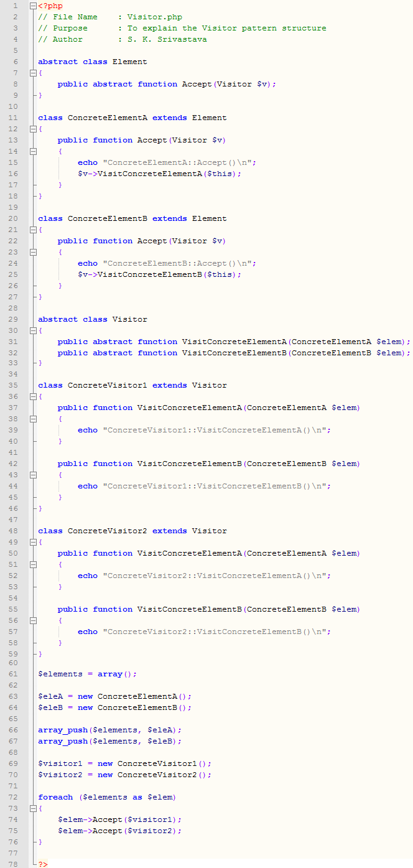
Task: Click the author name 'S. K. Srivastava'
Action: 167,39
